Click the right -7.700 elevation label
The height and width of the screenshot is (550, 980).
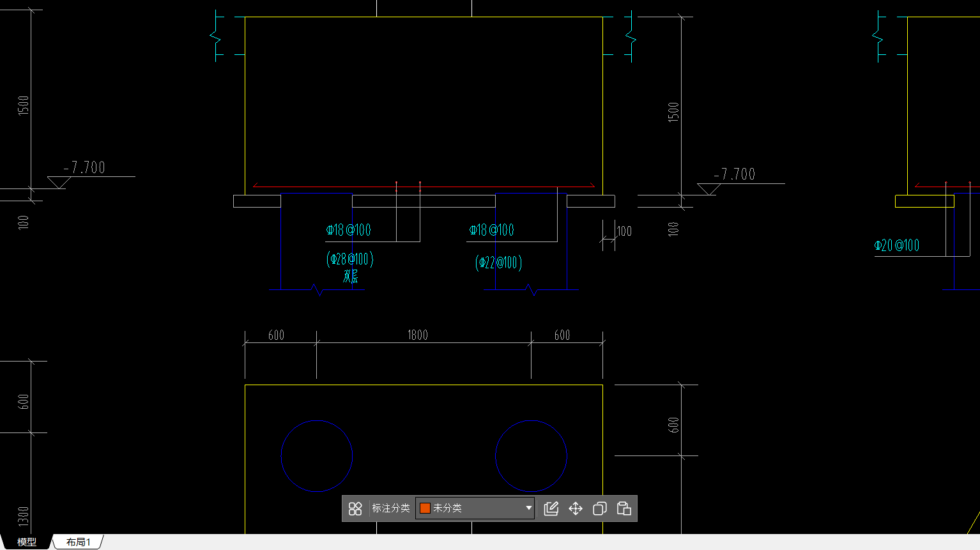point(735,174)
